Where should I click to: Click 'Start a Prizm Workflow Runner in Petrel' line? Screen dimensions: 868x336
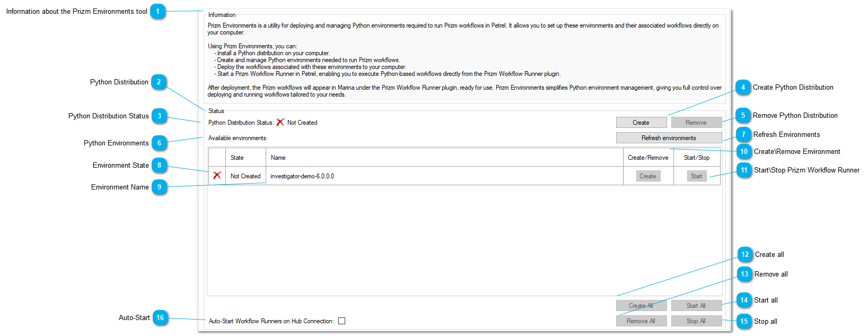(x=387, y=74)
